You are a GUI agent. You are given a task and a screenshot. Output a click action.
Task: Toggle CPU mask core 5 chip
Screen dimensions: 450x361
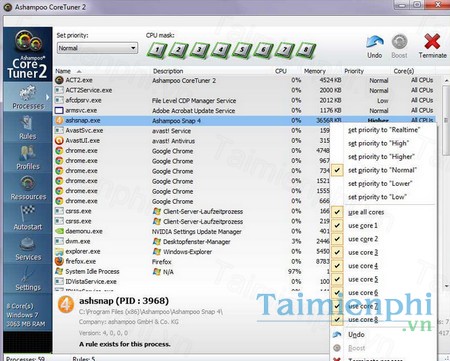[242, 50]
